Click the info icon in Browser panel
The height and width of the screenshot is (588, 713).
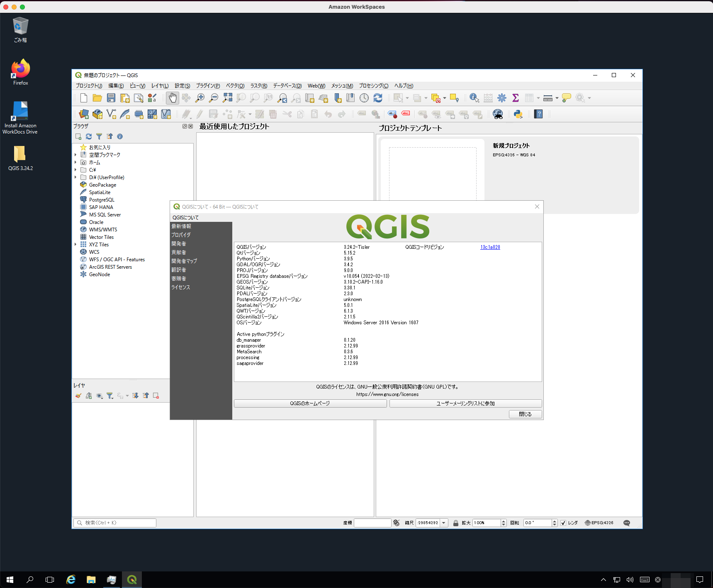[120, 136]
